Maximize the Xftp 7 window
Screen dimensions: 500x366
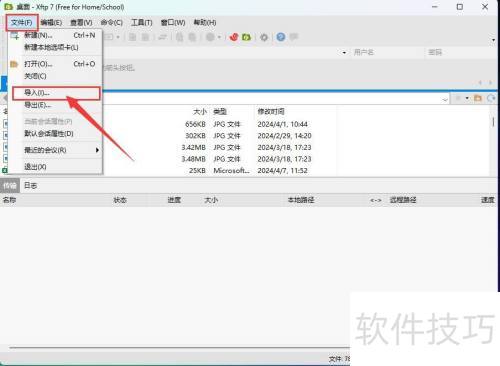pyautogui.click(x=460, y=7)
